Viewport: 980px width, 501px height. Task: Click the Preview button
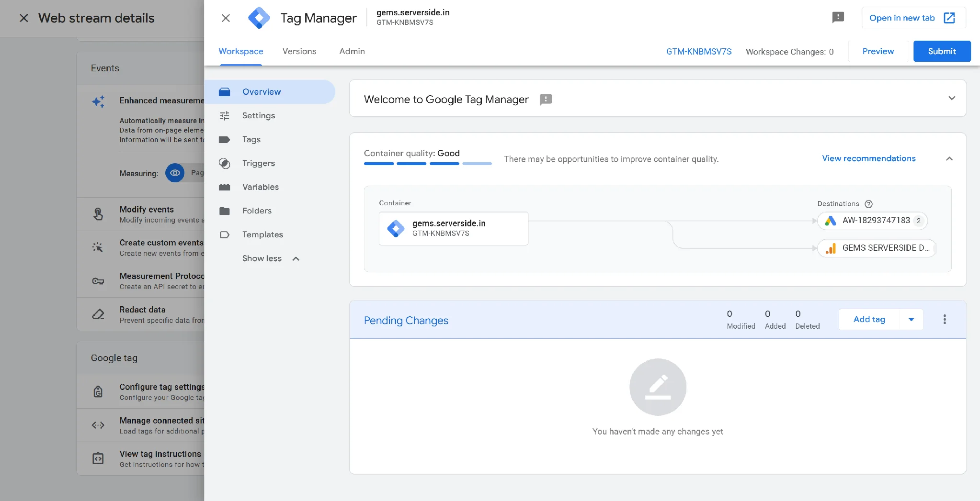tap(878, 51)
